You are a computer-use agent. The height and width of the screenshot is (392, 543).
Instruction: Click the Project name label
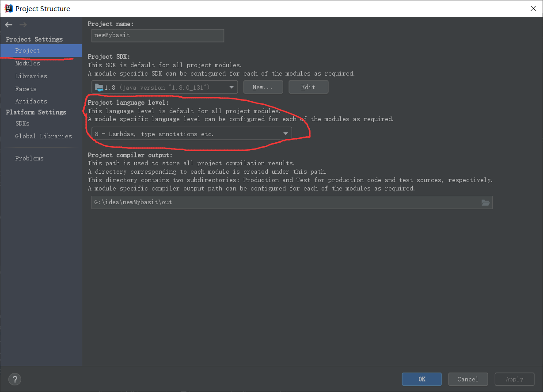point(110,24)
